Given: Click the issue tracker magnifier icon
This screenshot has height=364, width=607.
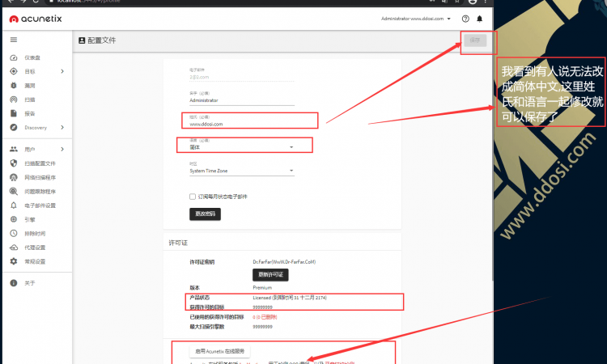Looking at the screenshot, I should (14, 191).
